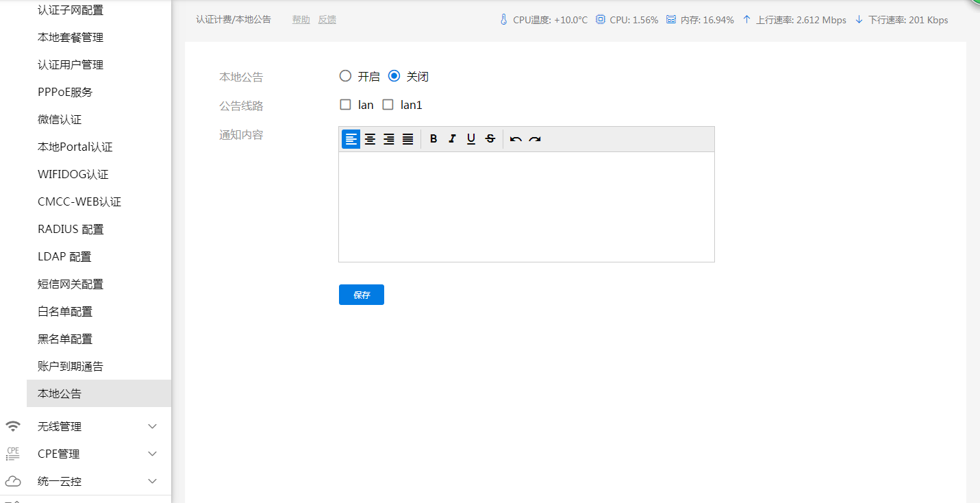The width and height of the screenshot is (980, 503).
Task: Click the undo arrow in editor toolbar
Action: pos(516,139)
